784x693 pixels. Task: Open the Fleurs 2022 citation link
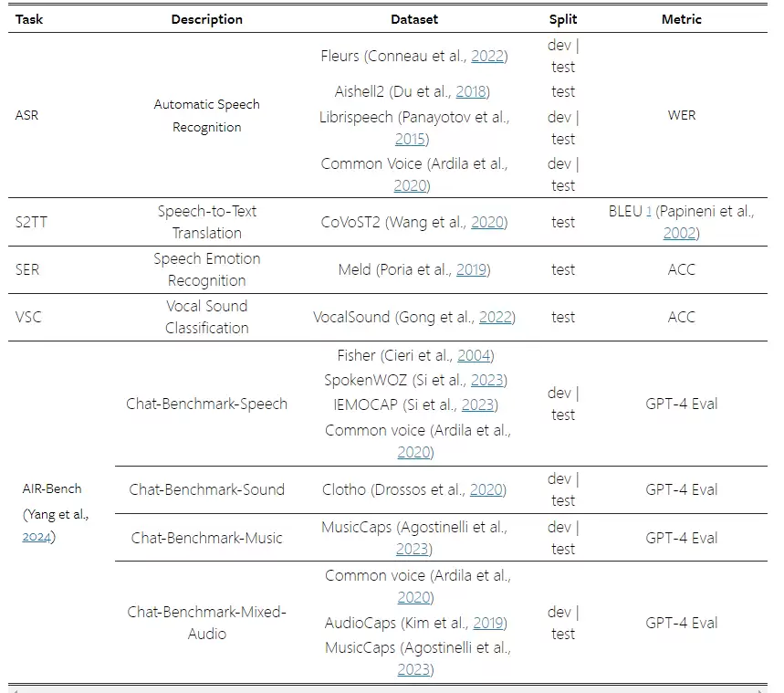pos(487,56)
